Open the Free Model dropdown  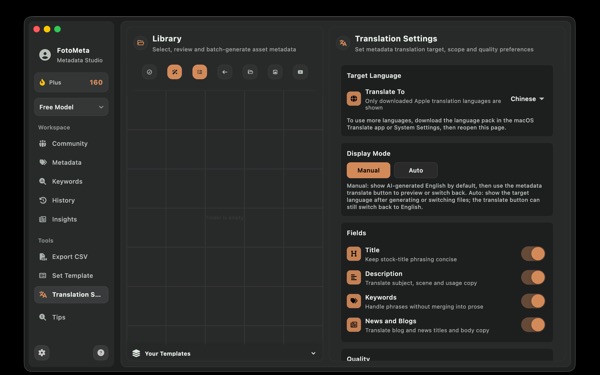click(71, 107)
